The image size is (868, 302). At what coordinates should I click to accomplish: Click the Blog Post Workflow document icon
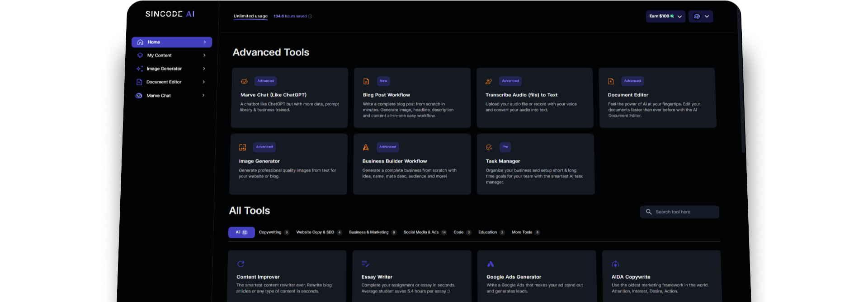point(366,81)
